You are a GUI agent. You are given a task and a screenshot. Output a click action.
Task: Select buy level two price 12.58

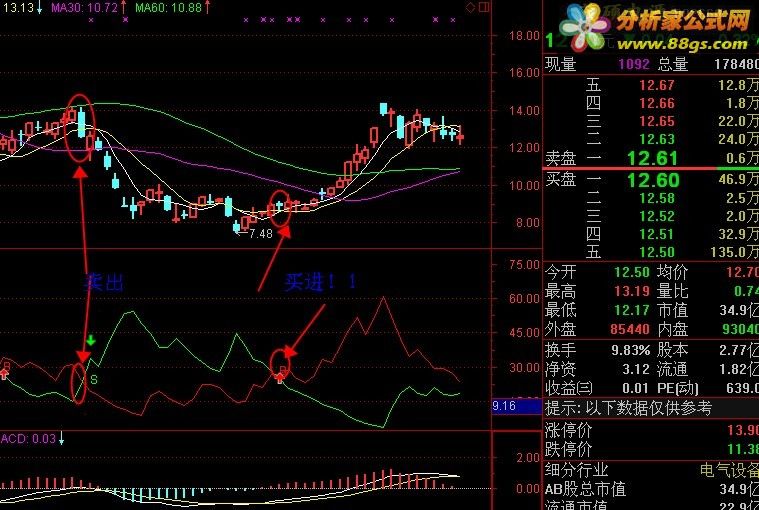coord(656,198)
